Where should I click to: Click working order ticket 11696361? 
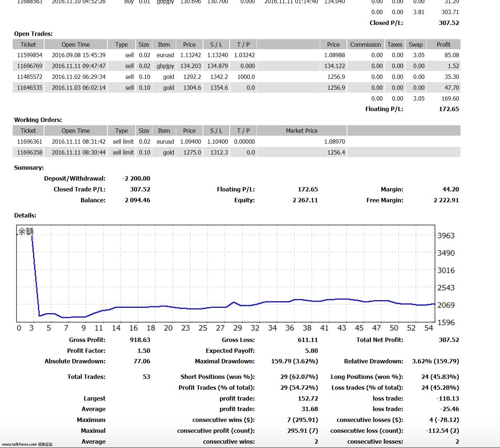30,141
